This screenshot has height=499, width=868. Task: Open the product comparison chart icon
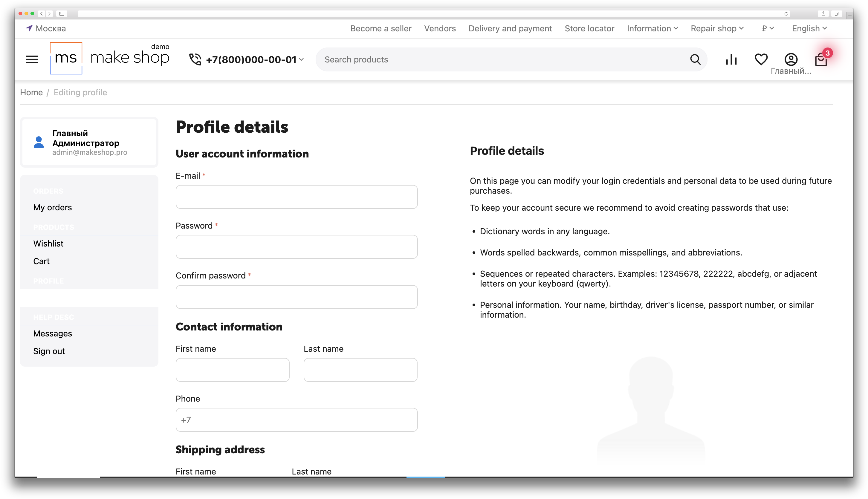click(x=731, y=59)
